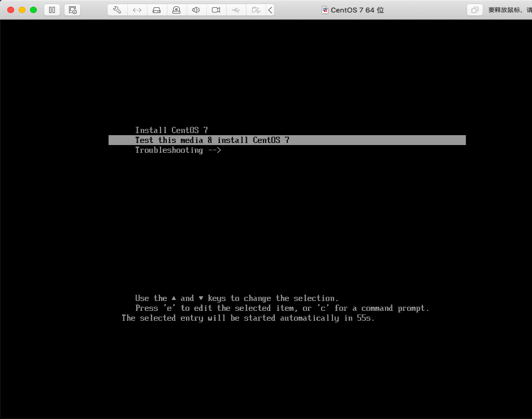Minimize the window with yellow button

(x=22, y=10)
